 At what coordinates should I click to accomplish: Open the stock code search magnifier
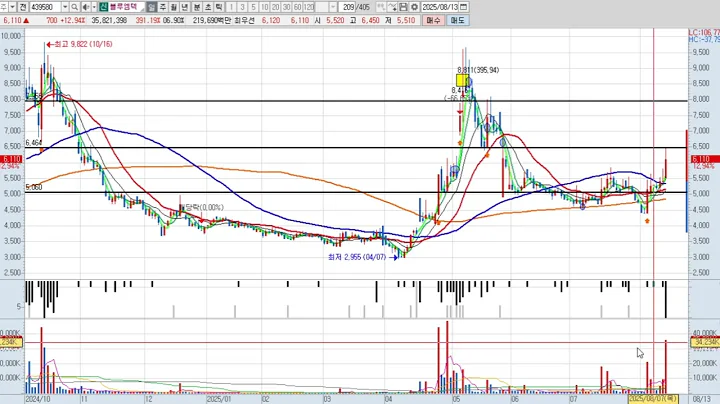click(74, 7)
